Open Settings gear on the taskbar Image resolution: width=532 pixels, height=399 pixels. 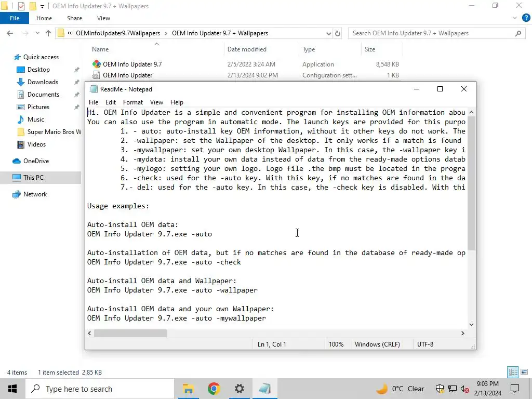pyautogui.click(x=239, y=389)
